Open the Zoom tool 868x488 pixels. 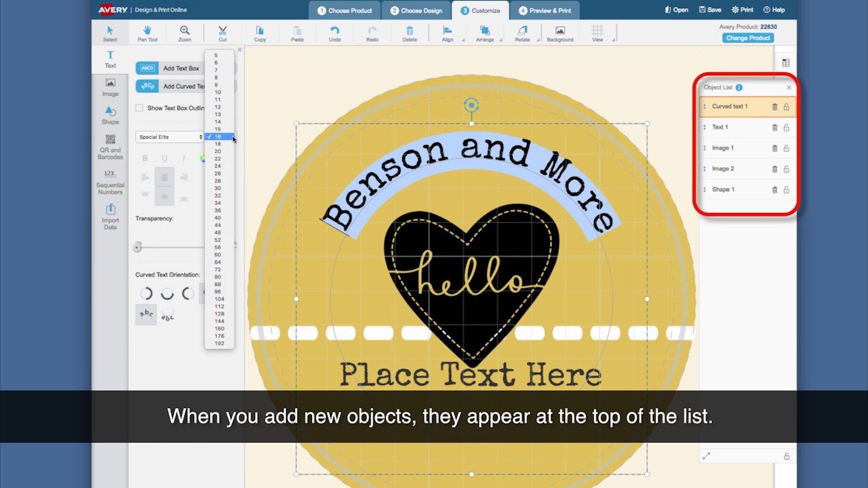click(x=184, y=33)
